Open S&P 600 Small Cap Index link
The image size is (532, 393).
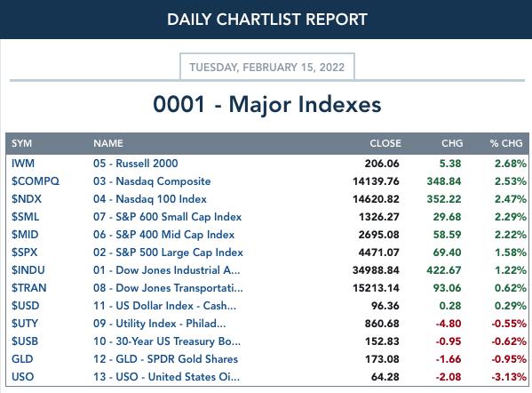pyautogui.click(x=168, y=217)
